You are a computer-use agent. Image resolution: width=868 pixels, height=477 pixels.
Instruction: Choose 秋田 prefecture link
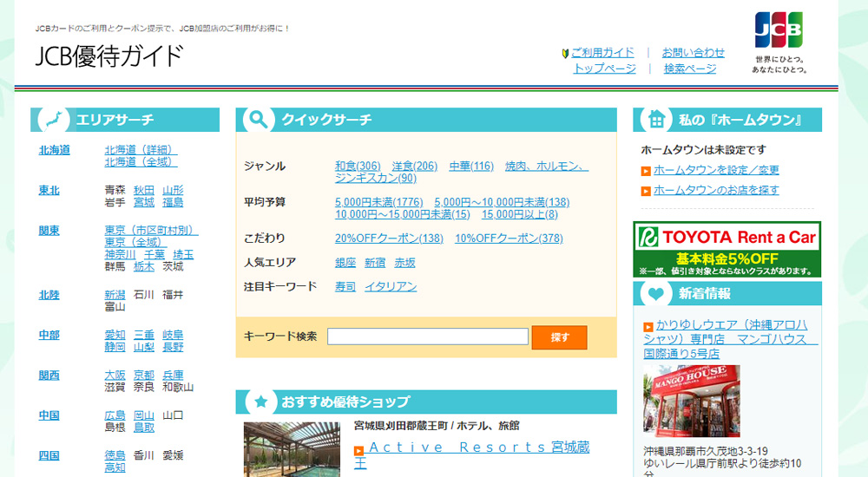(x=144, y=190)
